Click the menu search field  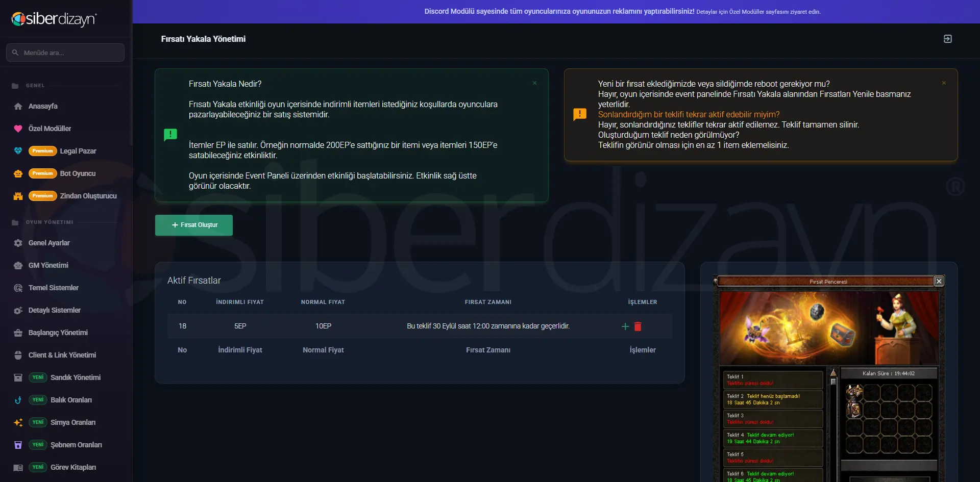65,53
